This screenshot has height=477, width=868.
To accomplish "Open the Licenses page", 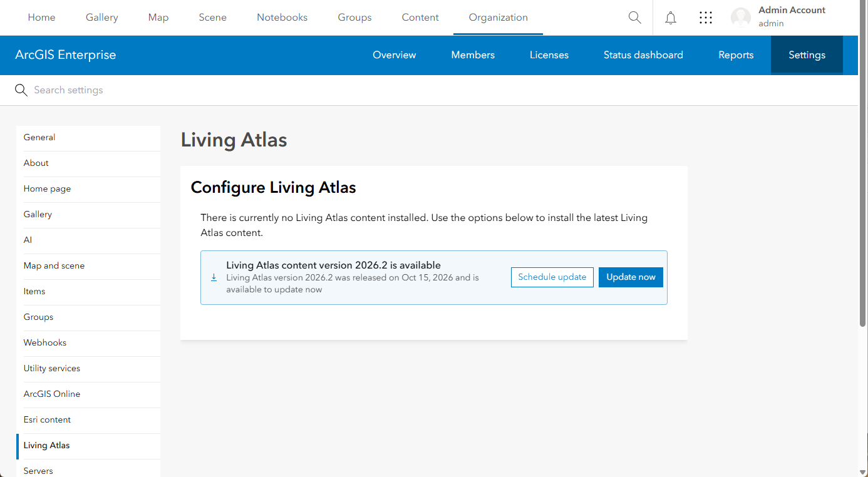I will (549, 55).
